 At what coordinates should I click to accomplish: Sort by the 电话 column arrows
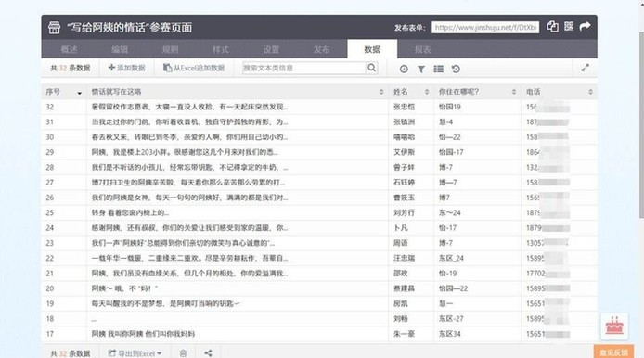[590, 92]
